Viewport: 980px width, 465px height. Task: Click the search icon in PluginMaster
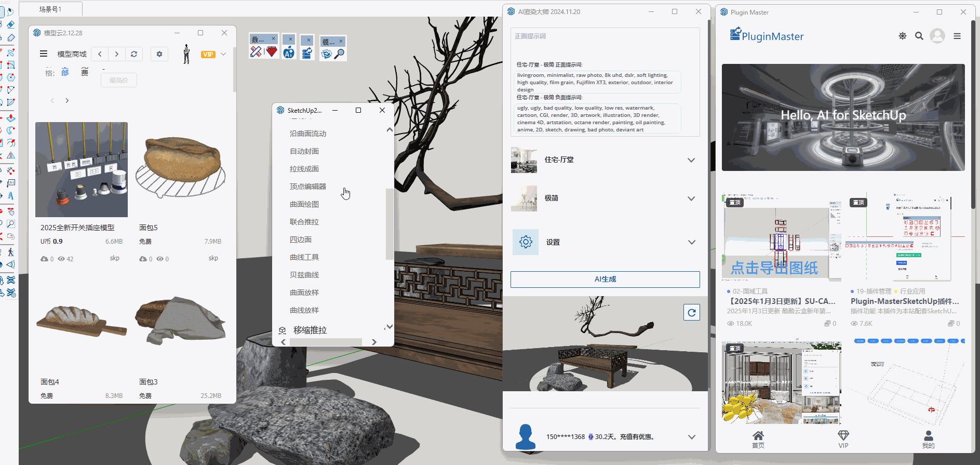point(919,36)
